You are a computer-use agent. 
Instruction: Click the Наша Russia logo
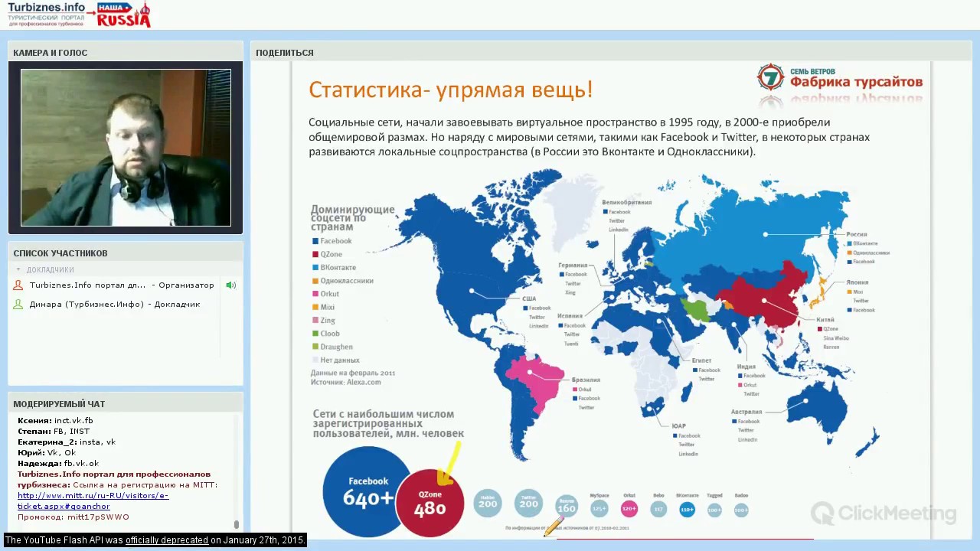point(123,15)
